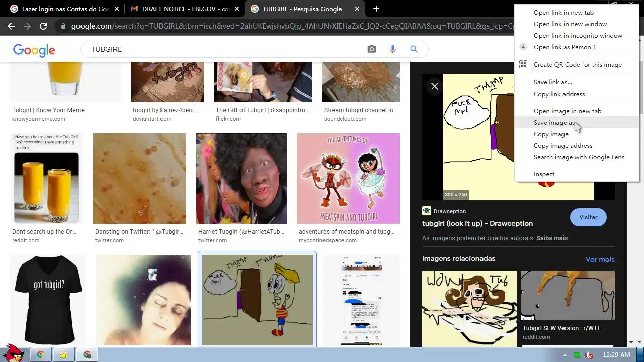This screenshot has width=644, height=362.
Task: Click the knowyourmeme.com source text
Action: click(x=39, y=119)
